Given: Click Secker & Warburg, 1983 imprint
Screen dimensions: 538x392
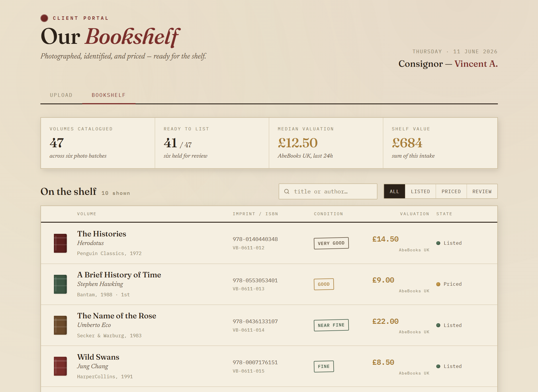Looking at the screenshot, I should 109,336.
